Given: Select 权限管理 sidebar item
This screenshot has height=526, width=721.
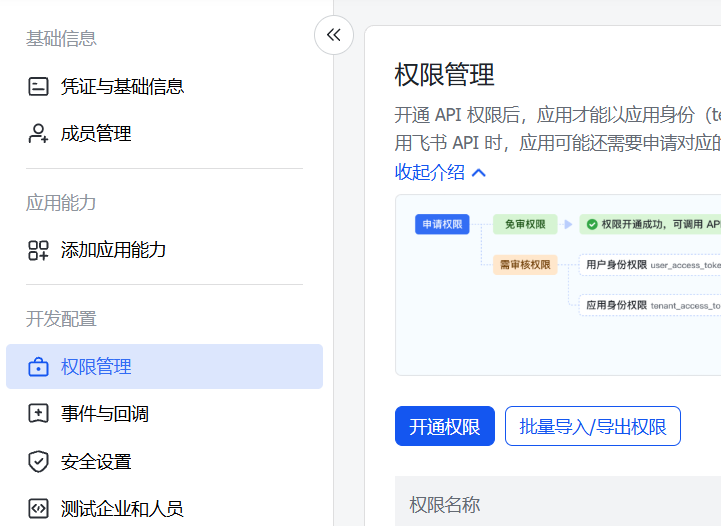Looking at the screenshot, I should point(165,366).
